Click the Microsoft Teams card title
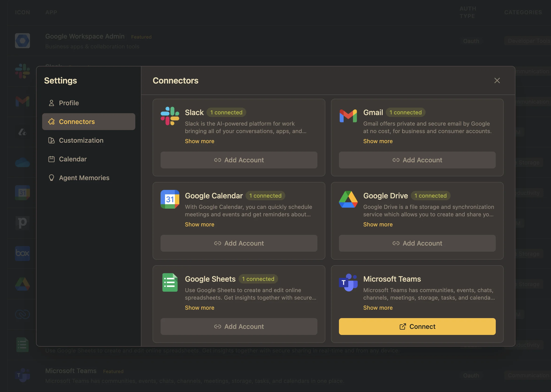The height and width of the screenshot is (392, 551). [x=392, y=279]
